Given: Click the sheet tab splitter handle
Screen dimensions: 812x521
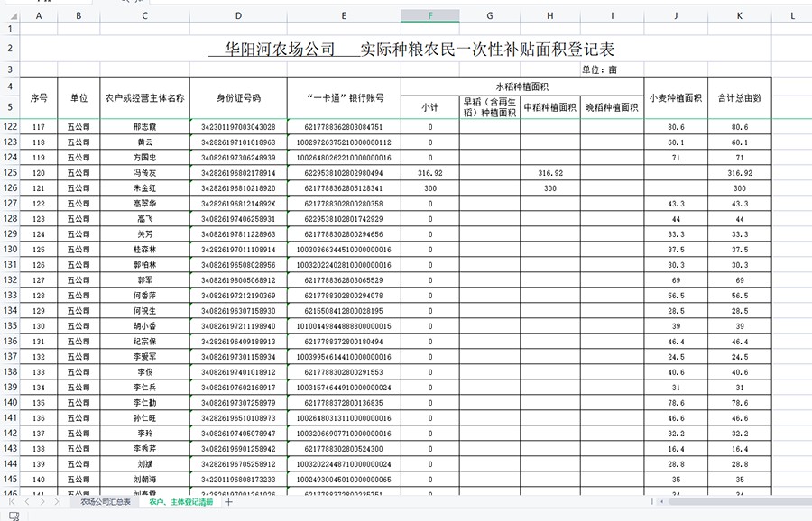Looking at the screenshot, I should (651, 502).
